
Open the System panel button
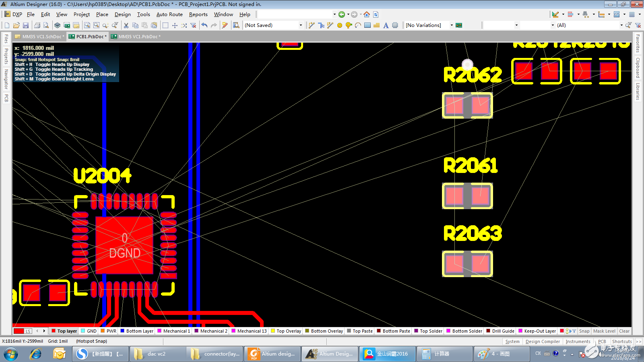click(x=512, y=341)
